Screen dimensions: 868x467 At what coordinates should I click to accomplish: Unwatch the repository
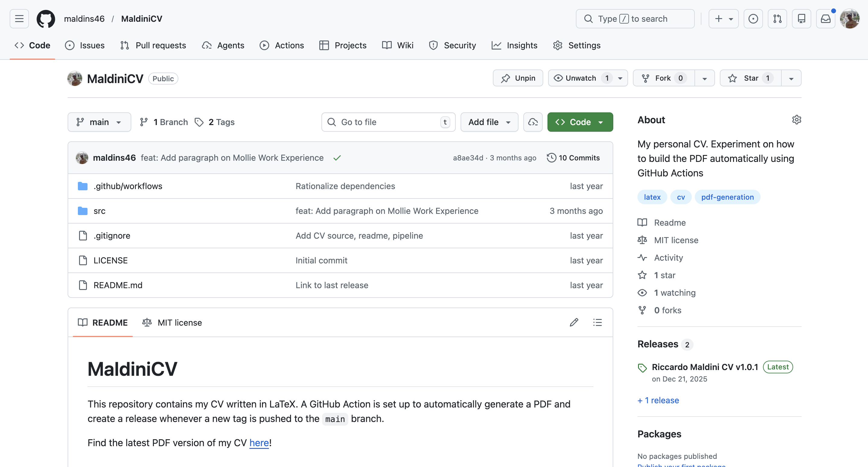click(x=579, y=78)
